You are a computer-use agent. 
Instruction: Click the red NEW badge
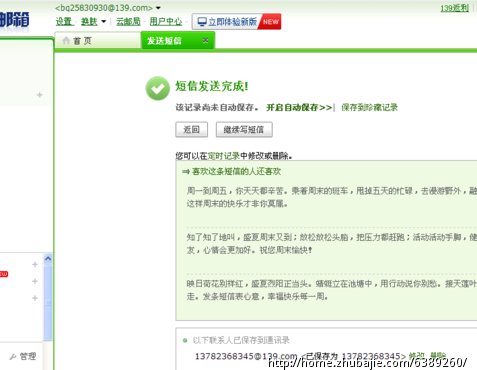(271, 22)
